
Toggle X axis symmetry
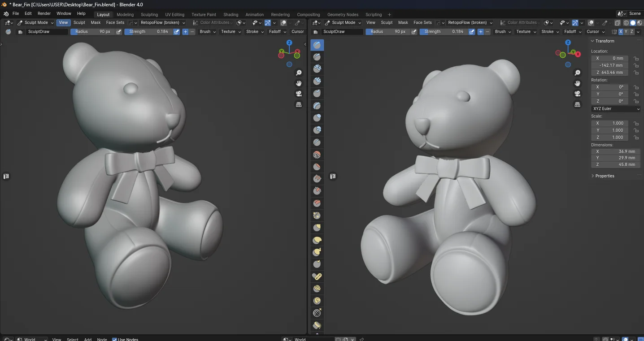[621, 32]
